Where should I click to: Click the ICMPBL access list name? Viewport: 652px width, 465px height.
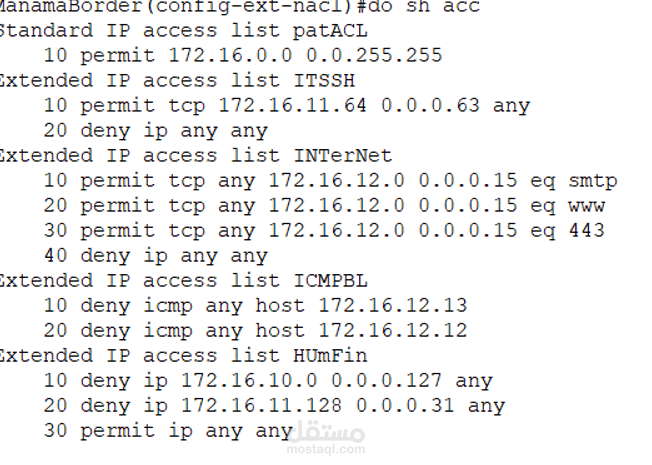click(x=331, y=281)
